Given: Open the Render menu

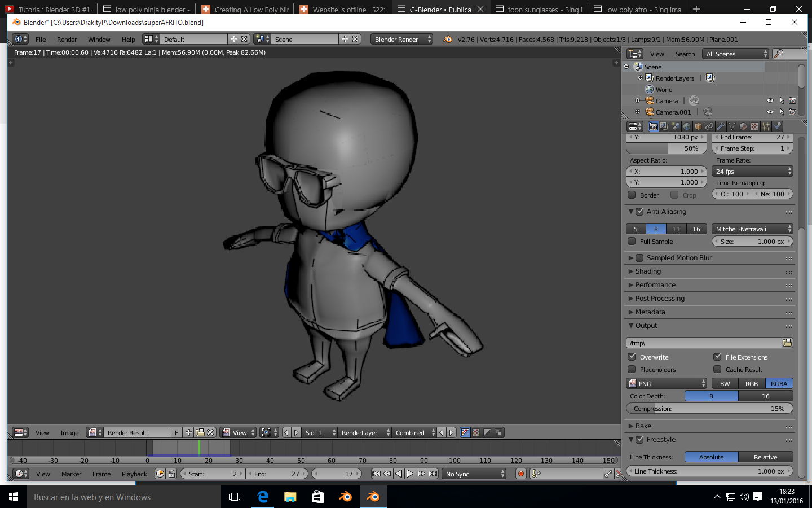Looking at the screenshot, I should tap(67, 40).
